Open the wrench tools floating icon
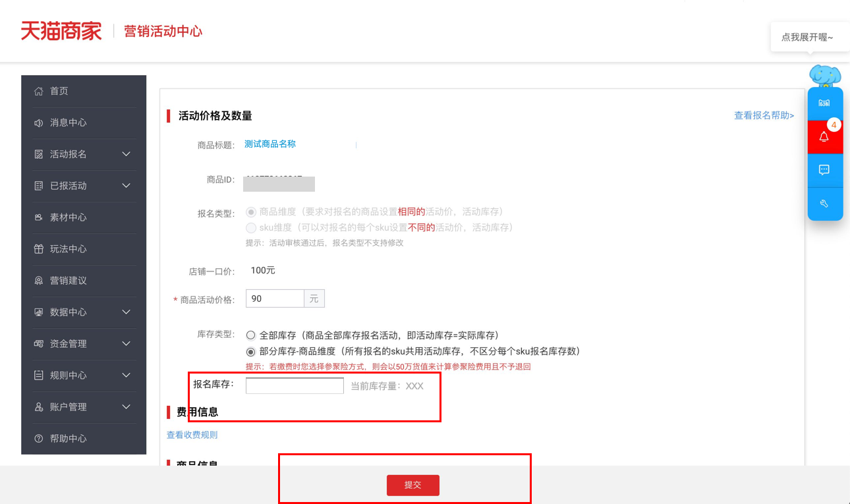 [824, 204]
